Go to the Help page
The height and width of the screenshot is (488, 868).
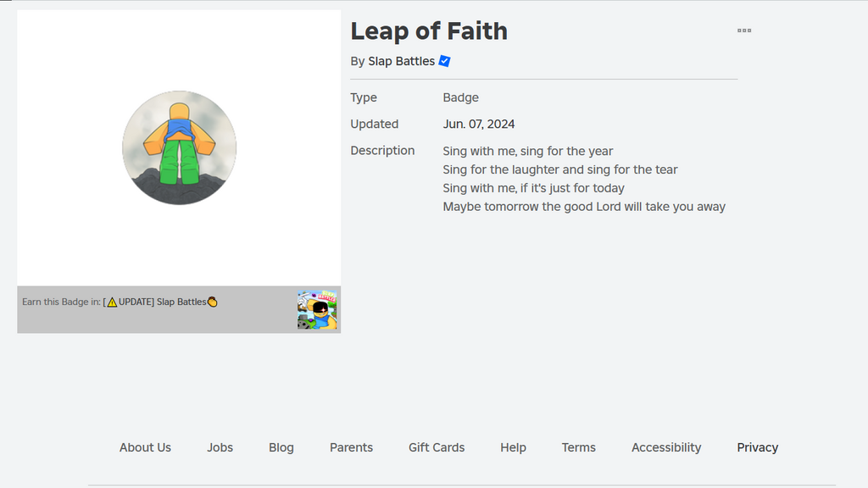coord(513,447)
